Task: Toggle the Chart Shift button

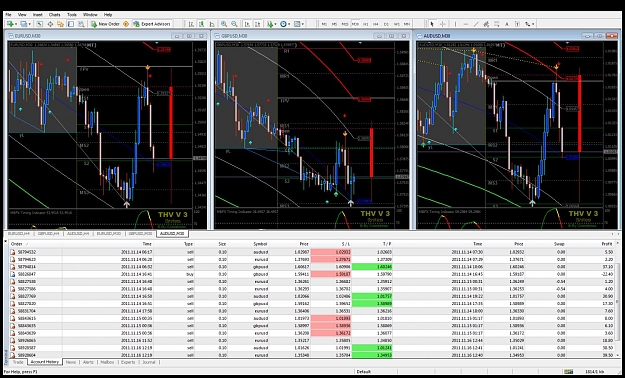Action: click(257, 24)
